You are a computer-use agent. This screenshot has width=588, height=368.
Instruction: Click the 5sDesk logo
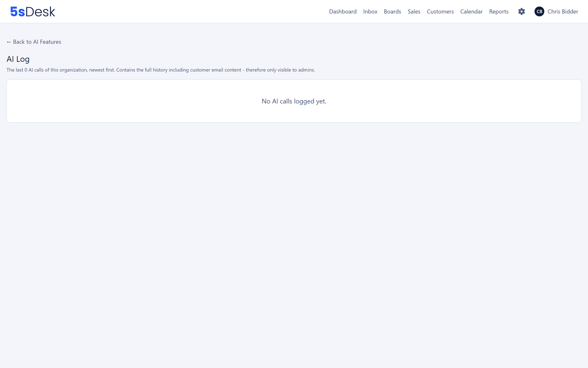pos(33,11)
